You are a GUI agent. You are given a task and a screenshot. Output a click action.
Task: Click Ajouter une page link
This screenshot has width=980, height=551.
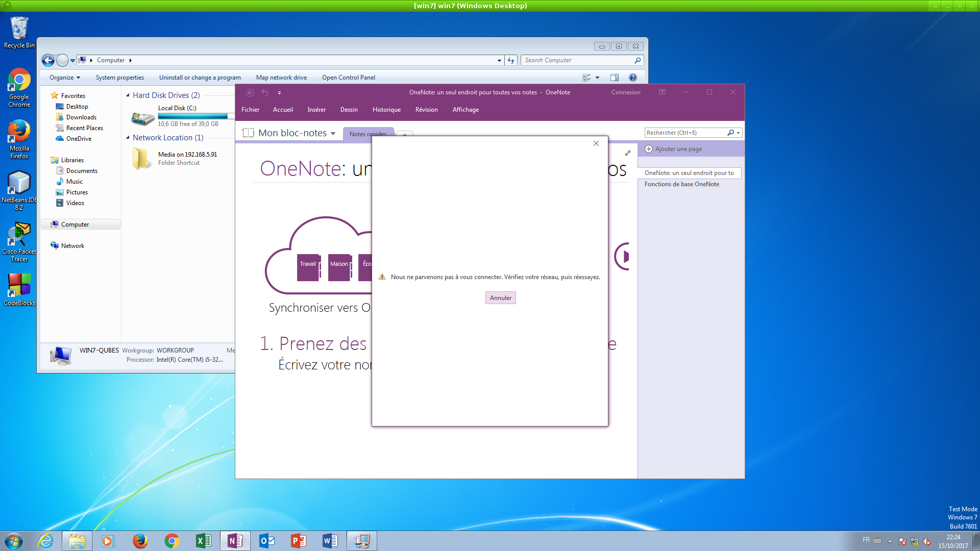678,149
